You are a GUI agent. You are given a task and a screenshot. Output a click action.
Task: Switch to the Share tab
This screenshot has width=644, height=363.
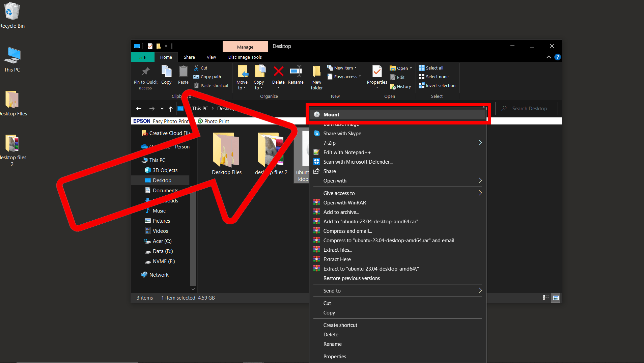(x=189, y=57)
